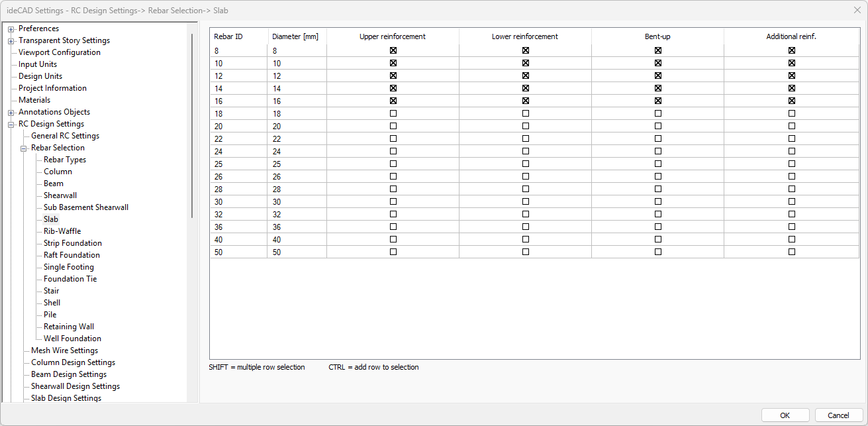Click the settings tree vertical scrollbar

(193, 126)
